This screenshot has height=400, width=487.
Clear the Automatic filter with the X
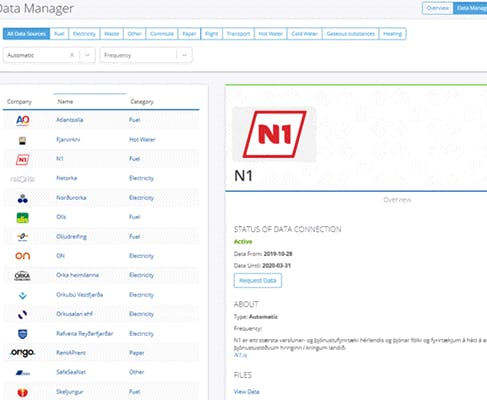(72, 55)
